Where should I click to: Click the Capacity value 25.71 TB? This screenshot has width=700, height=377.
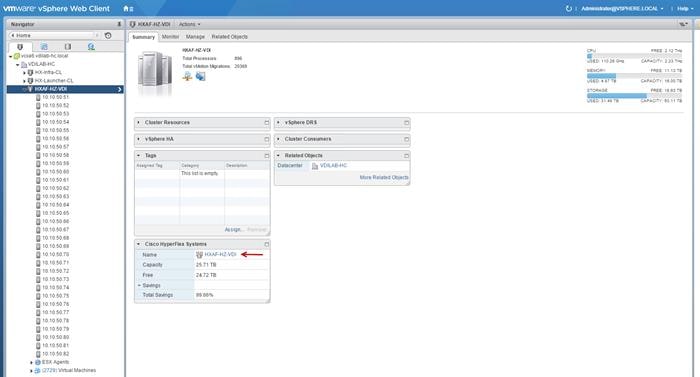(206, 265)
